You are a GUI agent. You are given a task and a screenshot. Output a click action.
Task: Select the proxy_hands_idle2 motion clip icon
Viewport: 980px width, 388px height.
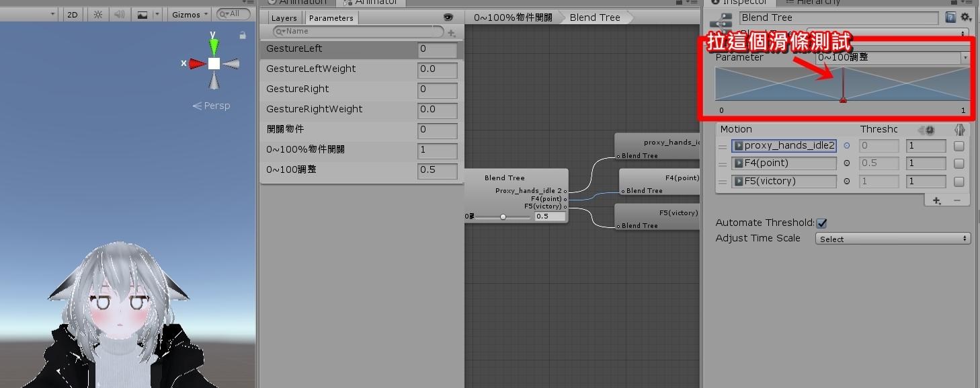pyautogui.click(x=737, y=145)
